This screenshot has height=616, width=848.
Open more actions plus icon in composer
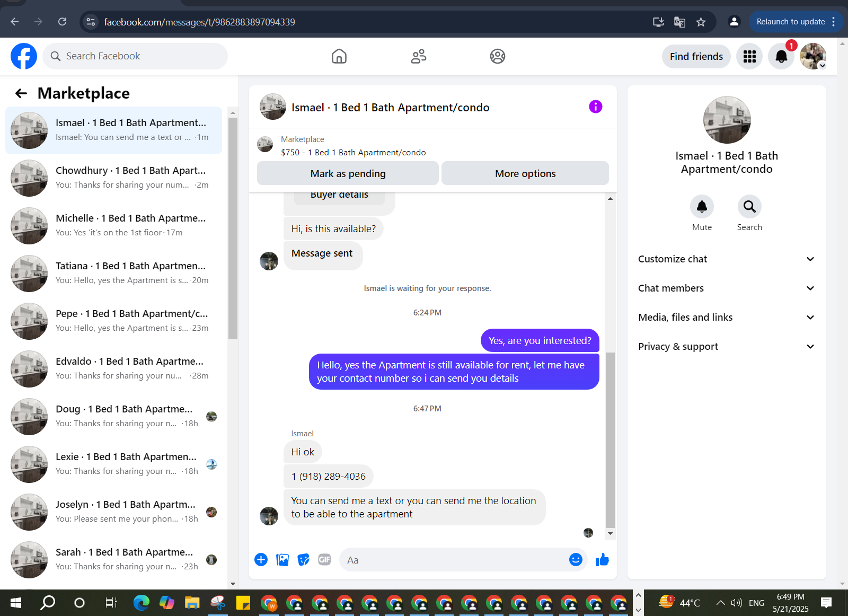(261, 560)
